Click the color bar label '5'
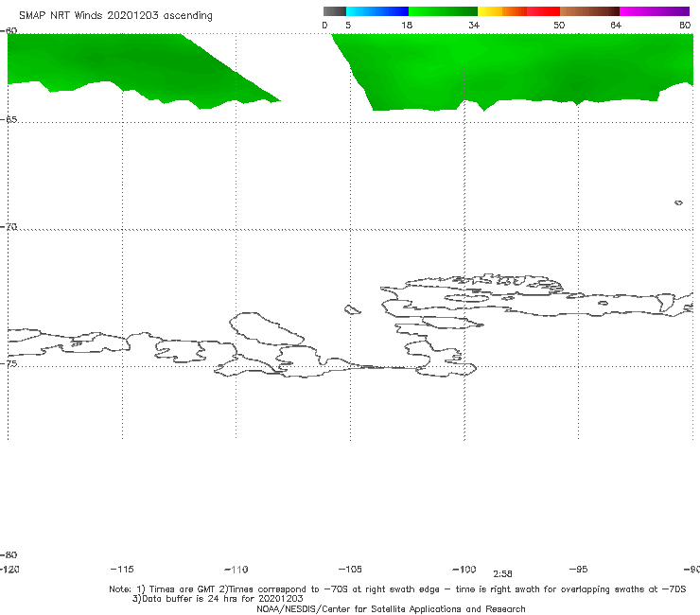Viewport: 700px width, 615px height. click(348, 26)
